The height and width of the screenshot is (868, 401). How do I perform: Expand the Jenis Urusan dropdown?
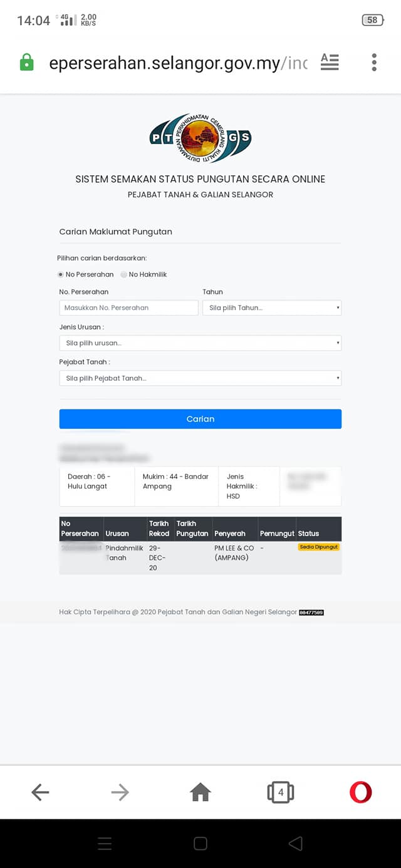[200, 343]
